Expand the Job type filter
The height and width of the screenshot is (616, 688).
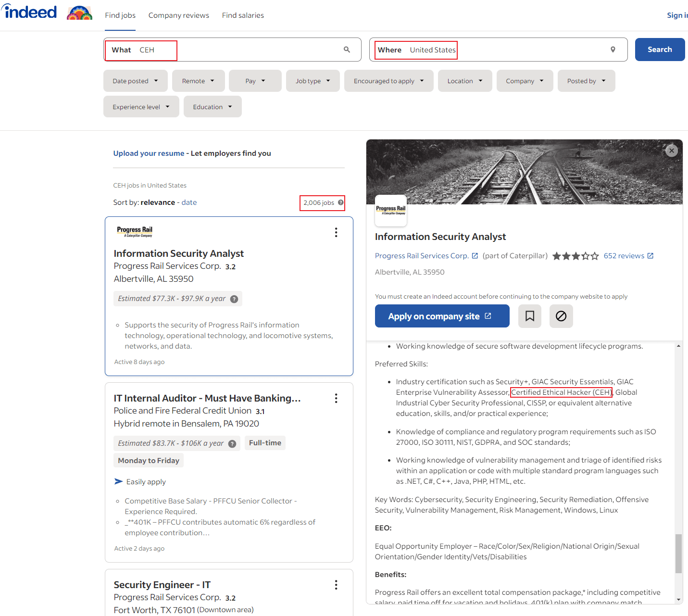click(313, 81)
